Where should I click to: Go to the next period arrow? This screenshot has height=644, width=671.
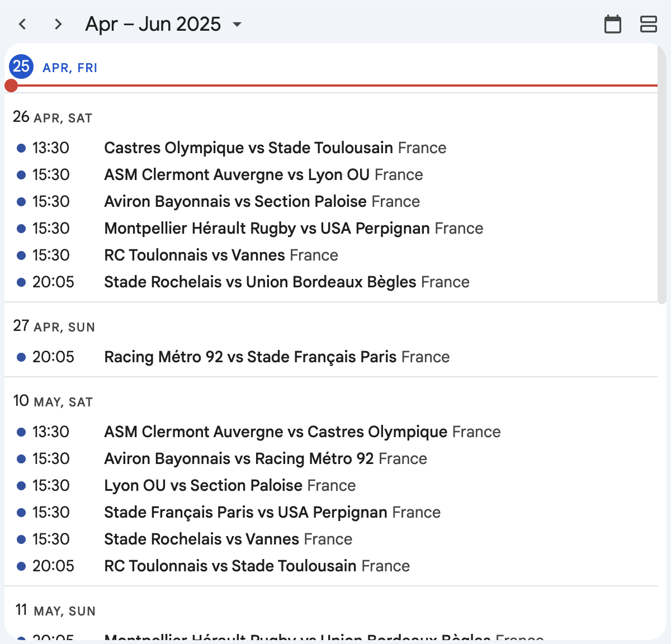coord(58,24)
